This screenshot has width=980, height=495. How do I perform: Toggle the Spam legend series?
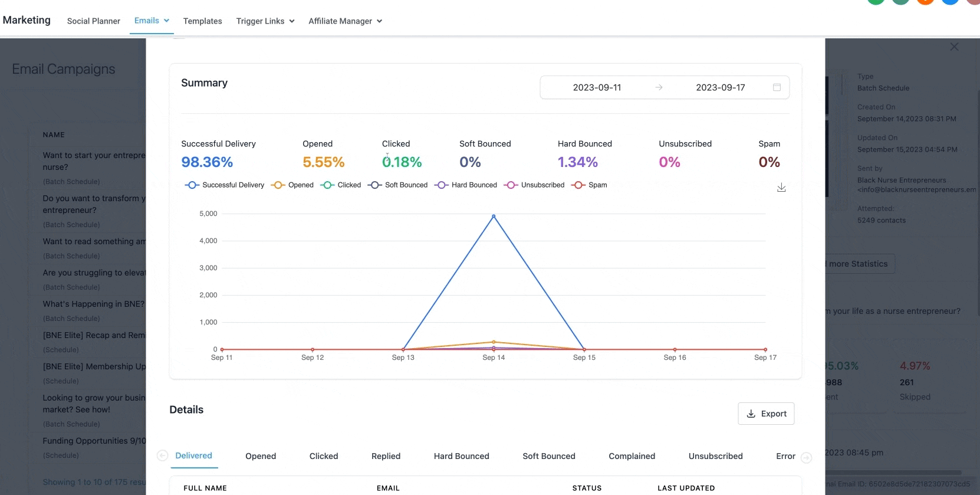coord(589,185)
